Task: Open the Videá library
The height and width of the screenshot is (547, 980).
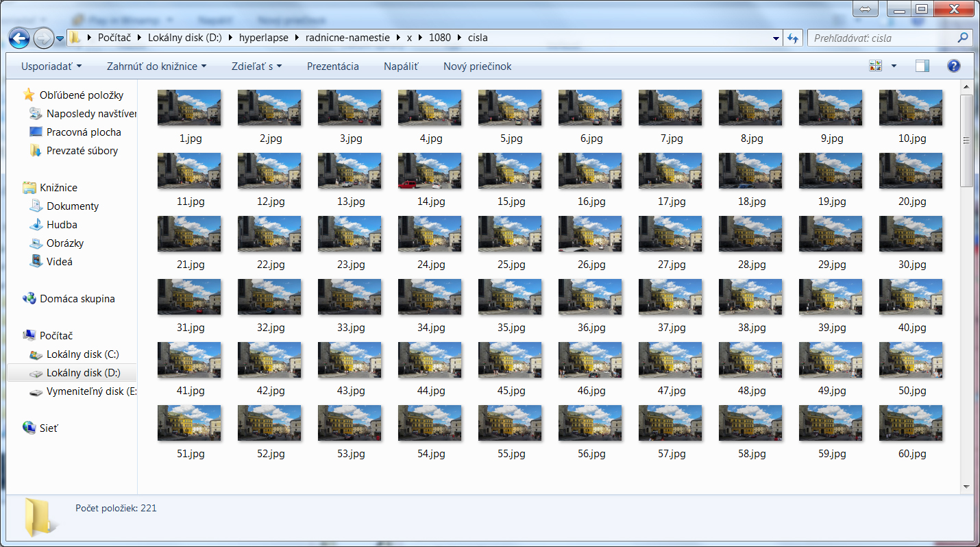Action: (x=51, y=262)
